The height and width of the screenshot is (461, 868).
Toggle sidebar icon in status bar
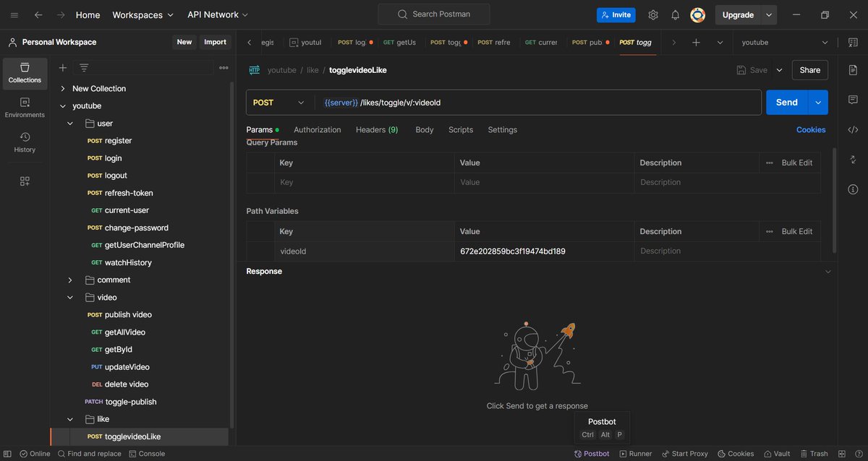pyautogui.click(x=9, y=454)
